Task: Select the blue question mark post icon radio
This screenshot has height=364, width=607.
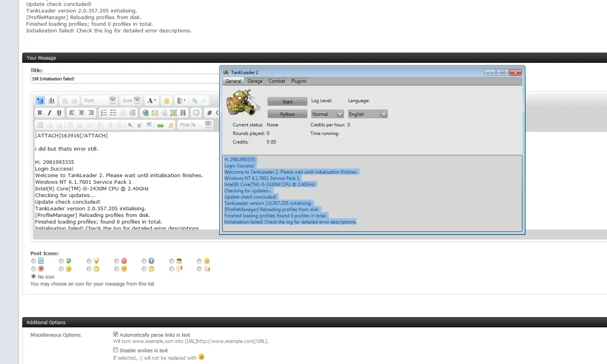Action: click(x=144, y=261)
